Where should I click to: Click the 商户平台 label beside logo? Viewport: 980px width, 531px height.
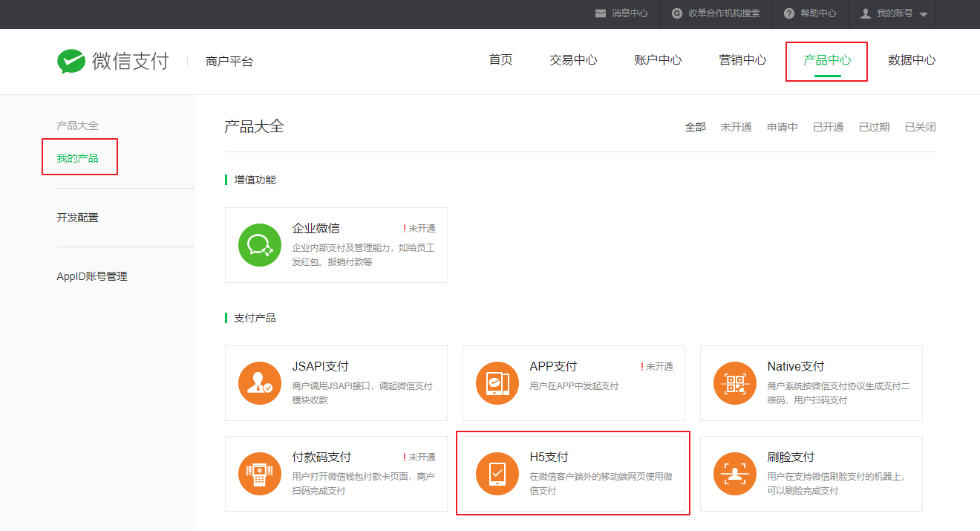point(229,61)
